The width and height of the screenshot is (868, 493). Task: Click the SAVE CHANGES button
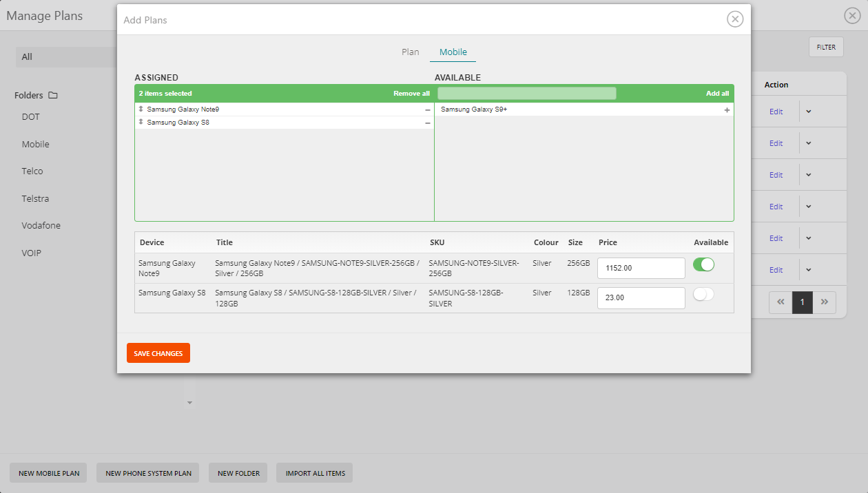pos(158,353)
